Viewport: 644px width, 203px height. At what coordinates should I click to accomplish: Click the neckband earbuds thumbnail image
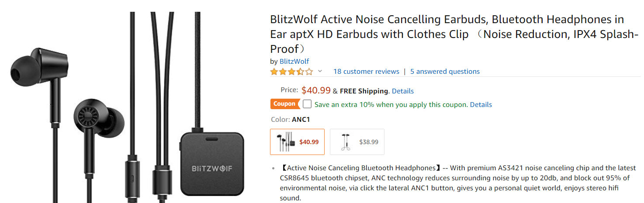(346, 142)
